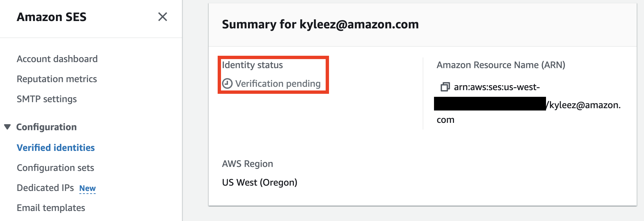Click the Verification pending status text
This screenshot has width=644, height=221.
(x=278, y=83)
